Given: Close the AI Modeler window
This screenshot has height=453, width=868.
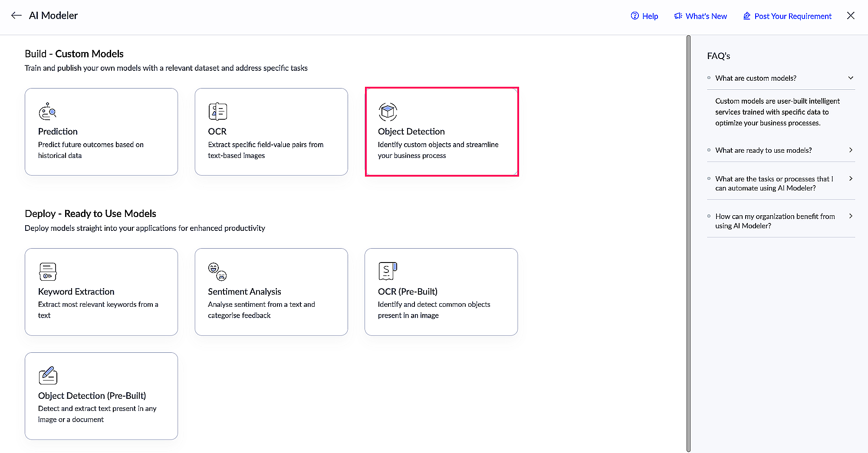Looking at the screenshot, I should pyautogui.click(x=851, y=16).
